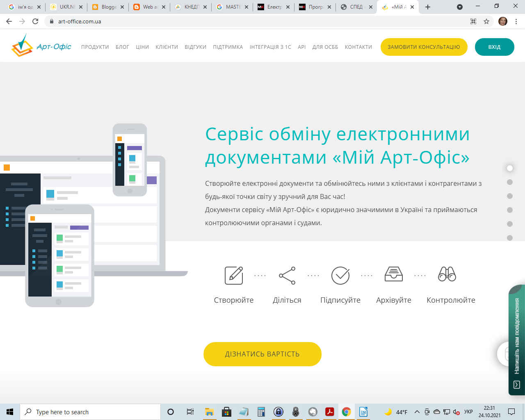Click ЗАМОВИТИ КОНСУЛЬТАЦІЮ button
Image resolution: width=525 pixels, height=420 pixels.
(x=424, y=47)
